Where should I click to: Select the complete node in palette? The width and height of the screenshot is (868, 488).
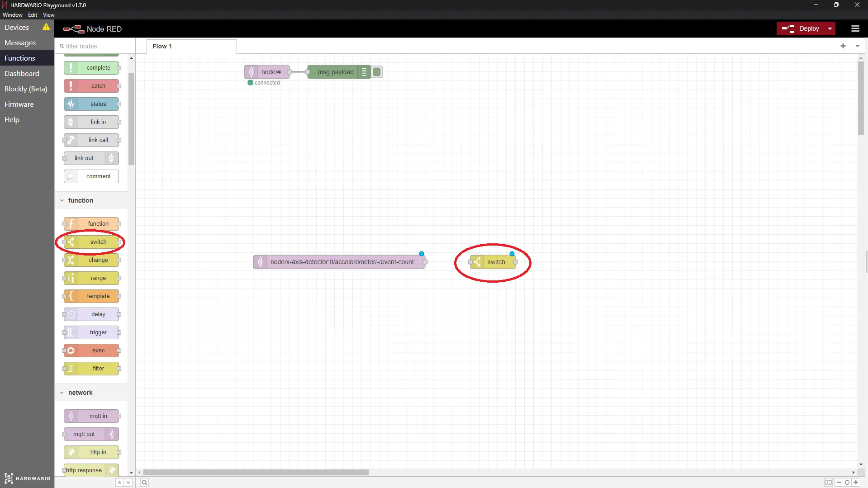91,68
